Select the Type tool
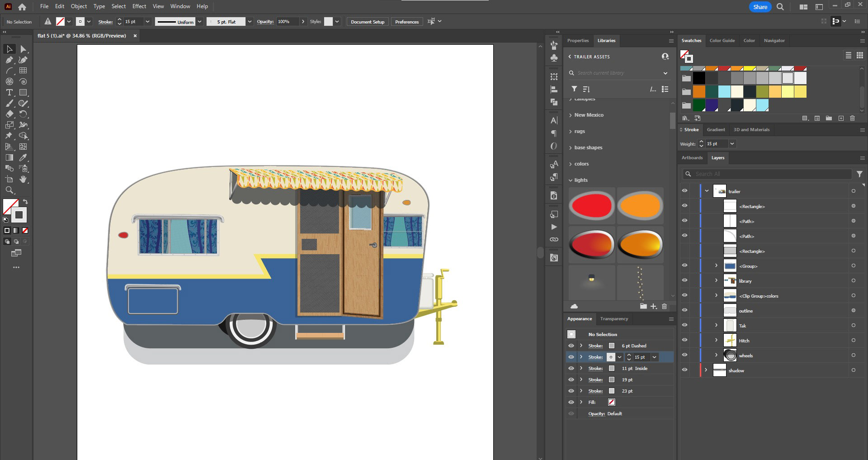Viewport: 868px width, 460px height. pyautogui.click(x=9, y=92)
